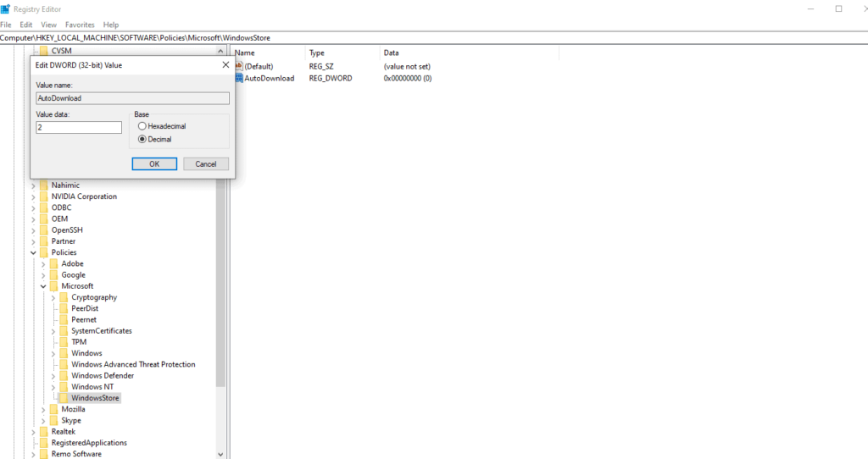Click the Registry Editor app icon in title bar

(x=6, y=8)
